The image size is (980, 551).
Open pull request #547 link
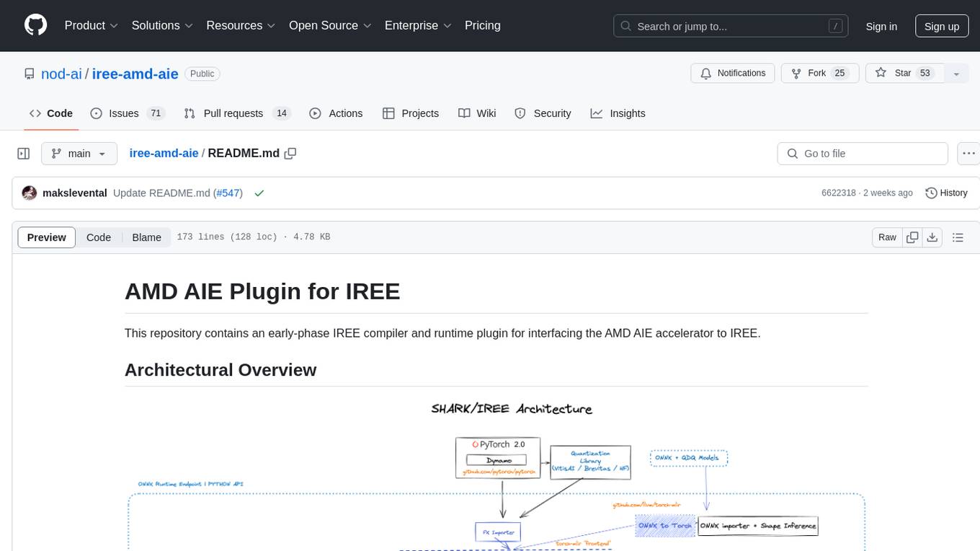pos(226,193)
